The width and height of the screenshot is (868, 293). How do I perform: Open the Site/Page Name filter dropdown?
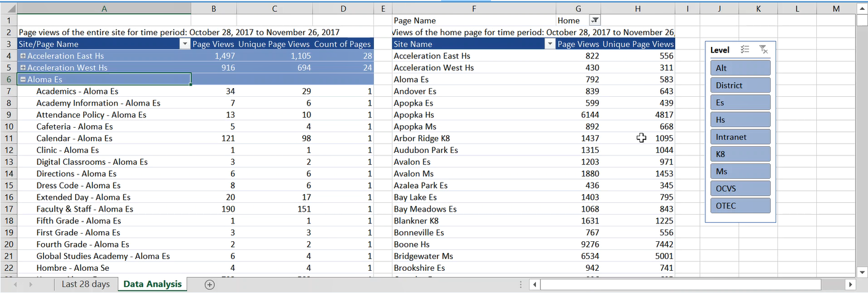coord(184,44)
